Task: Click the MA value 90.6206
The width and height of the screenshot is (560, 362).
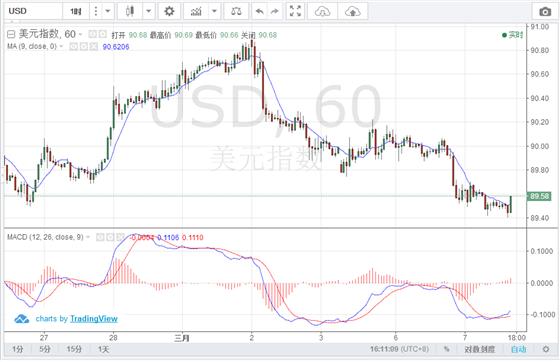Action: tap(116, 47)
